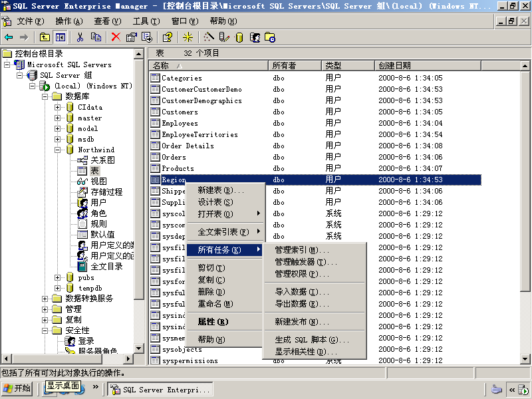Select the 全文目录 full-text catalogs node

coord(106,267)
